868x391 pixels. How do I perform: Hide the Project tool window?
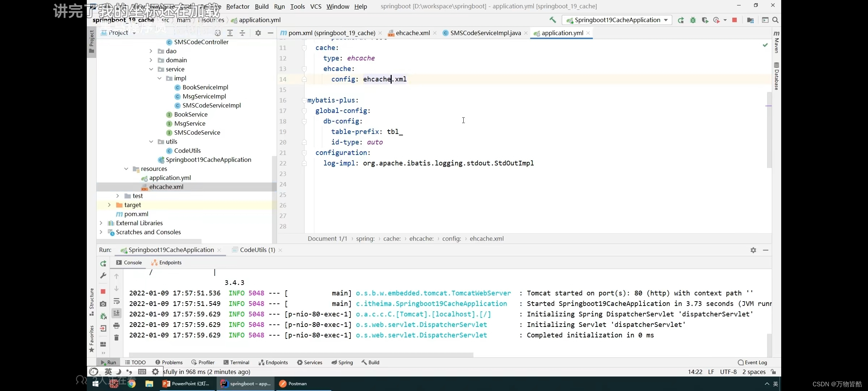[270, 33]
